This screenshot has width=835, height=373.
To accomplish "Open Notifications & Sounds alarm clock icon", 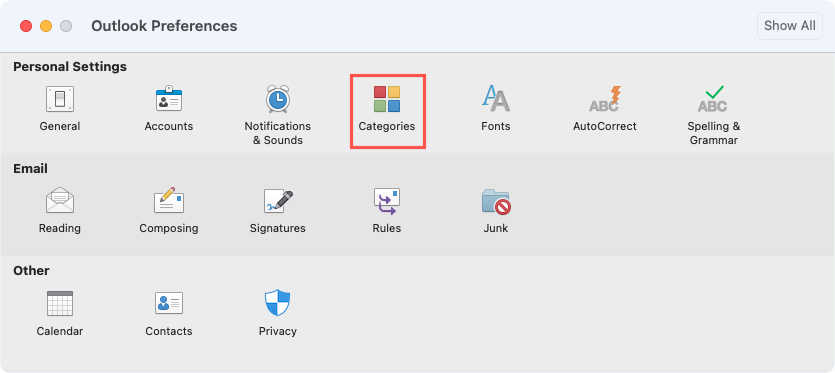I will coord(277,99).
